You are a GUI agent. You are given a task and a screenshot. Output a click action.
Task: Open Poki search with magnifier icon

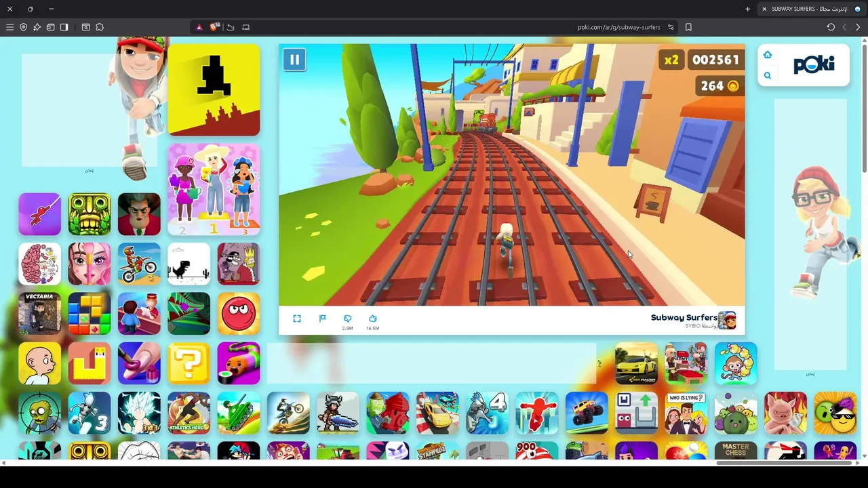(x=768, y=76)
